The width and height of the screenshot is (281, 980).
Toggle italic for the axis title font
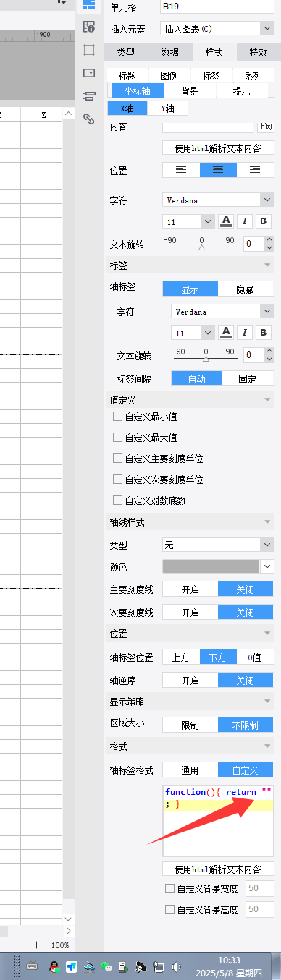tap(245, 221)
